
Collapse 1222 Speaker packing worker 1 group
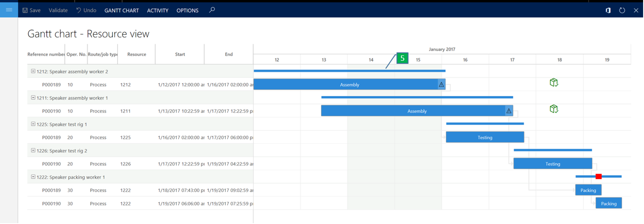click(x=33, y=177)
